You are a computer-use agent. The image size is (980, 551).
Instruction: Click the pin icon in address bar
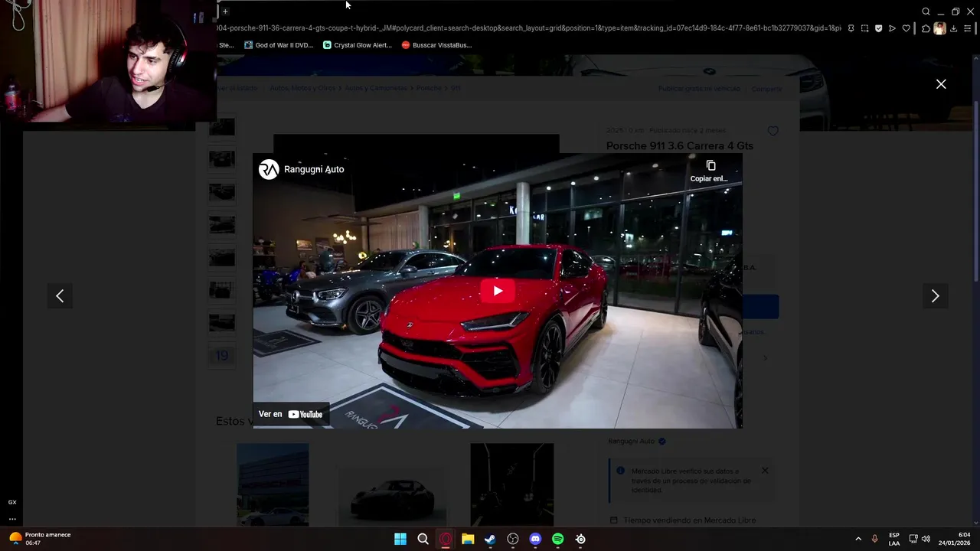coord(851,28)
